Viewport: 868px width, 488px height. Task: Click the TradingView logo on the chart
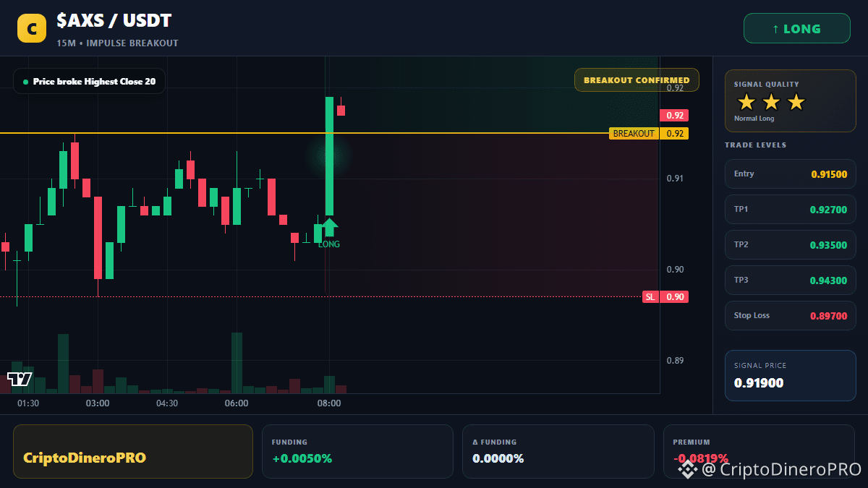pyautogui.click(x=20, y=379)
